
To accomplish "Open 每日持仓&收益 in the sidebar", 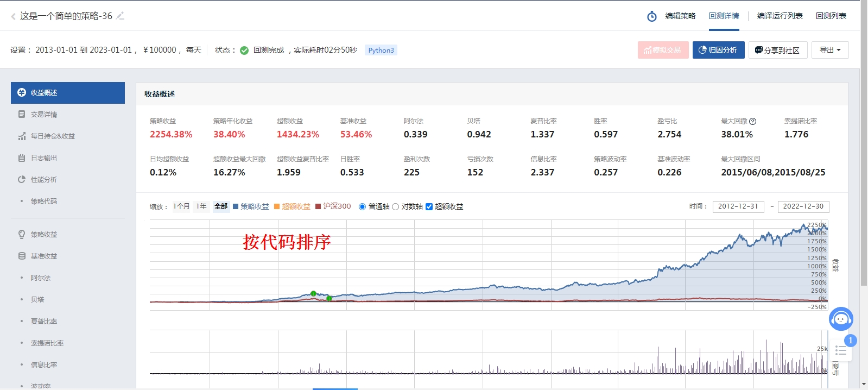I will click(x=53, y=136).
